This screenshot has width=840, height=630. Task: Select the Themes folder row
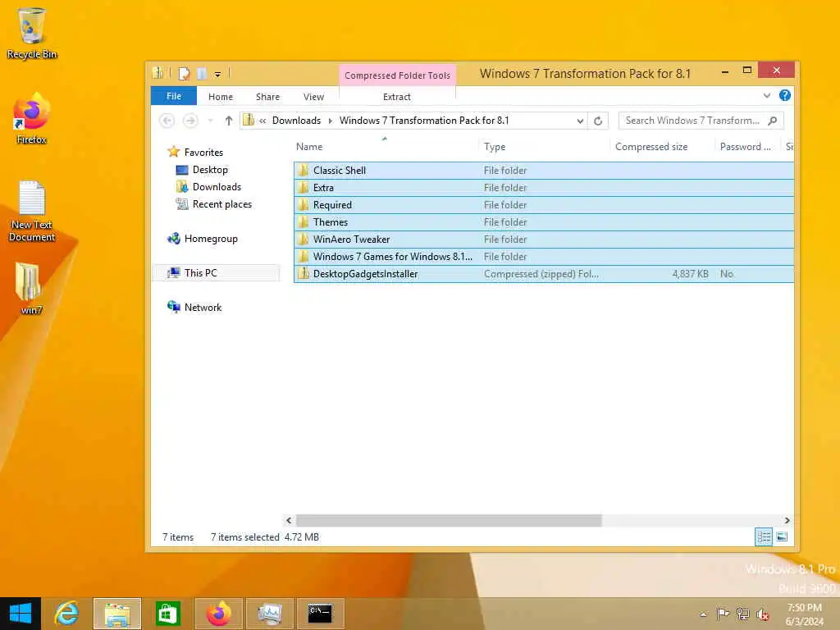point(544,221)
